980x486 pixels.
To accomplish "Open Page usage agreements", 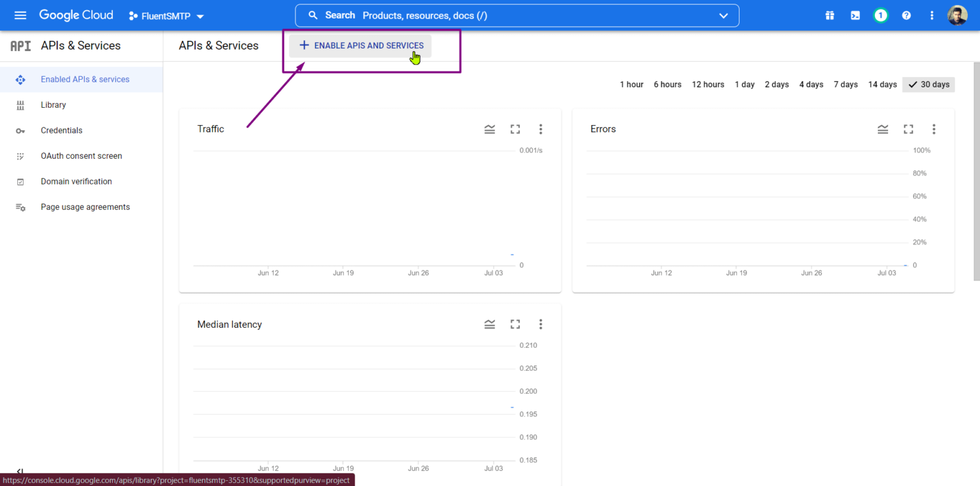I will [x=85, y=207].
